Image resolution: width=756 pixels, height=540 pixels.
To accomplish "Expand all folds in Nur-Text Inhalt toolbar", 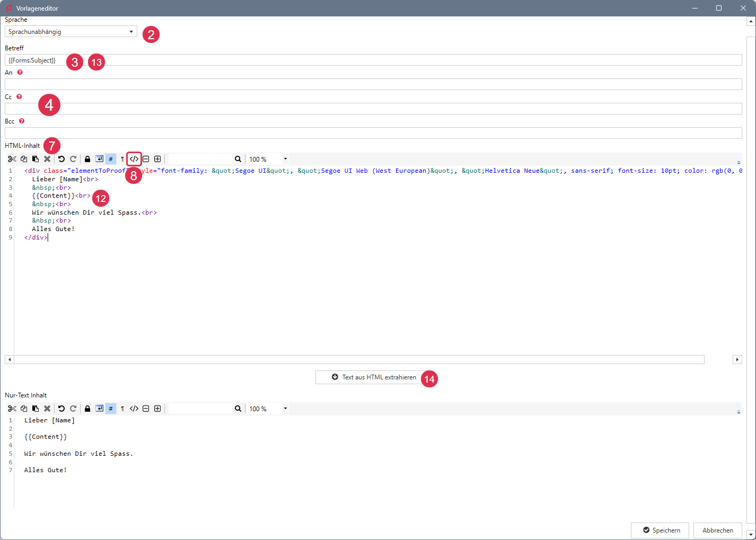I will pos(157,409).
